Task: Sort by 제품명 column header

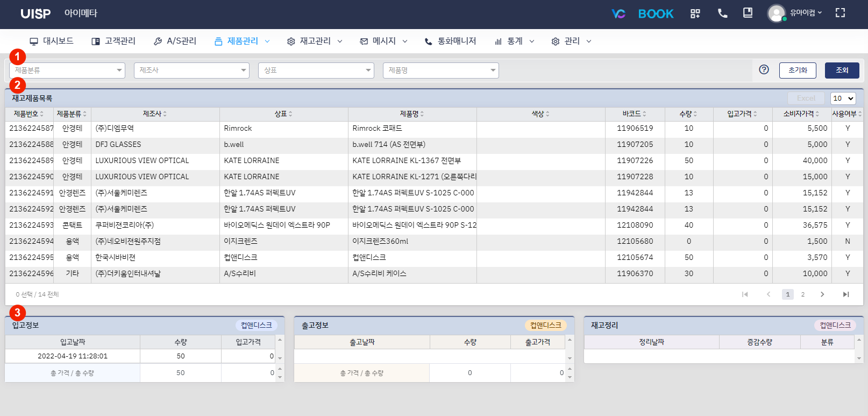Action: pos(412,114)
